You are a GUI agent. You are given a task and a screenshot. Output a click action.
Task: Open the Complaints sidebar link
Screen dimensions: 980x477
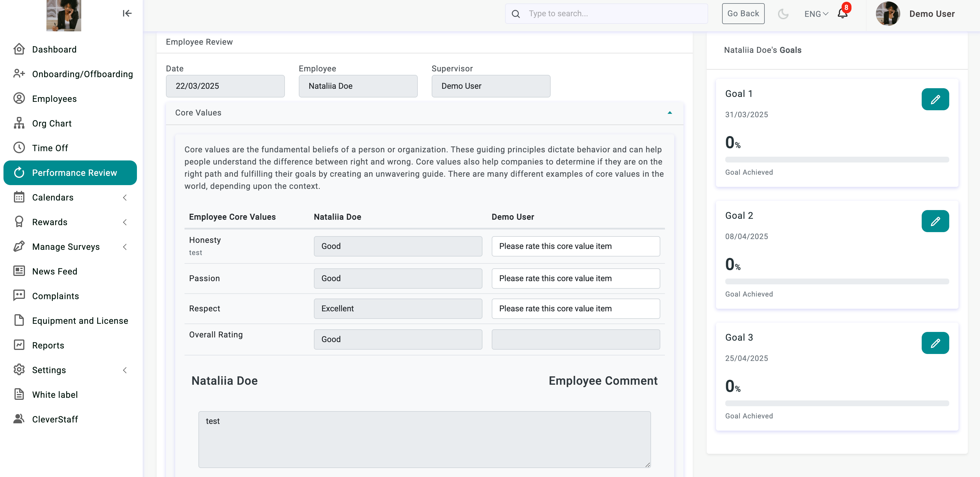coord(55,296)
